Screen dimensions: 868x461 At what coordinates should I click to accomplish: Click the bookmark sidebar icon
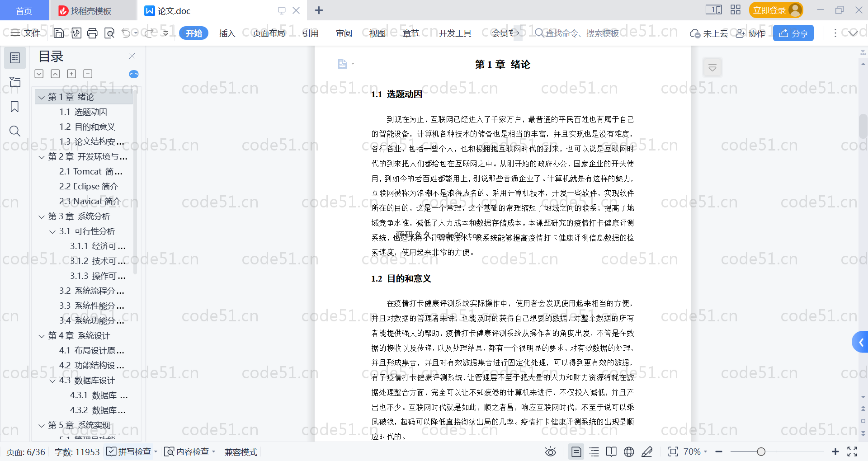15,107
